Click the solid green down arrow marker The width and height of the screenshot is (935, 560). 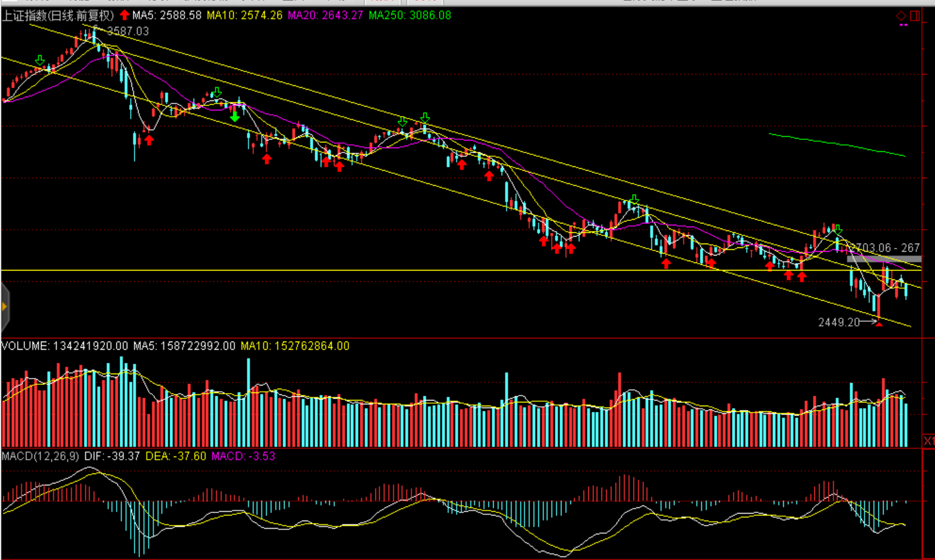(x=235, y=117)
